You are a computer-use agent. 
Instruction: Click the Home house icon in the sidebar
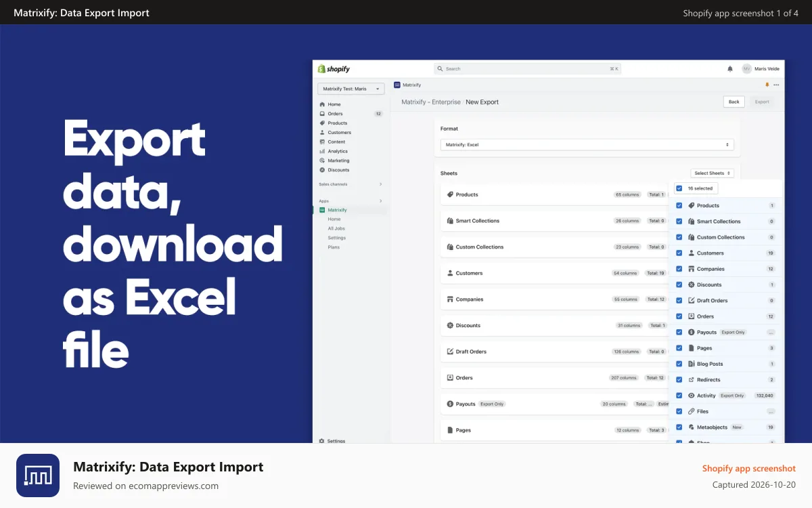322,104
